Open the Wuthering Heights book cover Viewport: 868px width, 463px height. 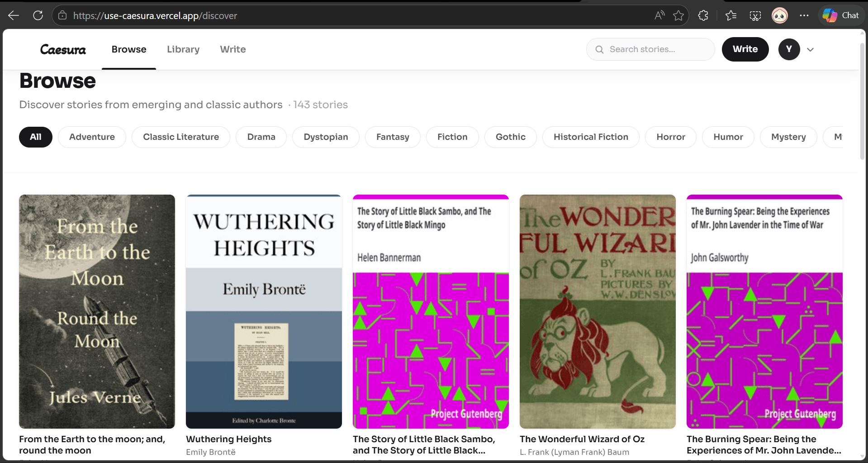[x=264, y=311]
